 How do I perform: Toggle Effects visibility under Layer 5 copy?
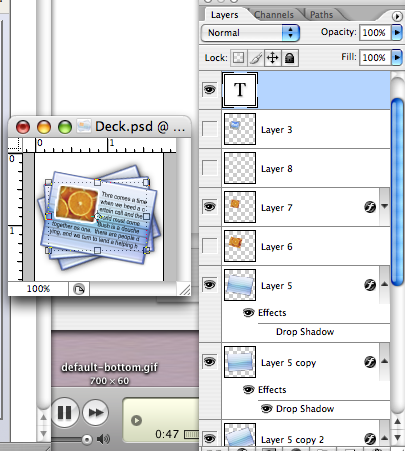248,389
